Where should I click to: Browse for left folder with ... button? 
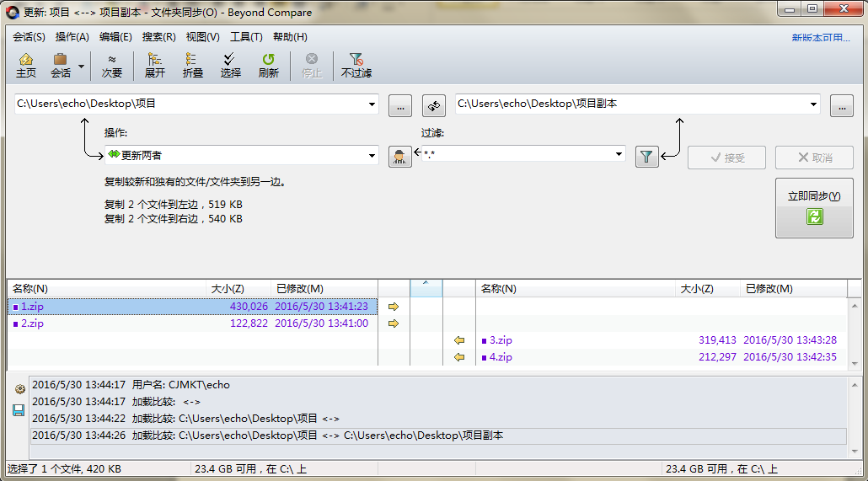coord(400,106)
